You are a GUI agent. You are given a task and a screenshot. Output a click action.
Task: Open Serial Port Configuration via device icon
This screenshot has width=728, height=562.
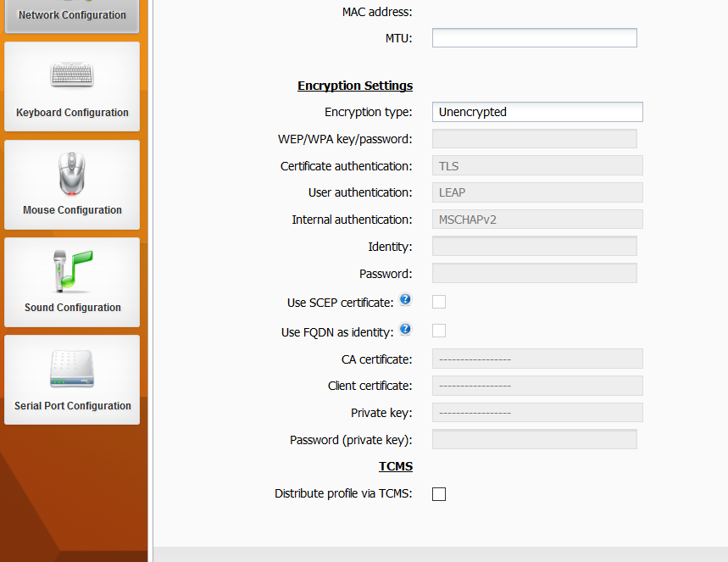point(72,370)
